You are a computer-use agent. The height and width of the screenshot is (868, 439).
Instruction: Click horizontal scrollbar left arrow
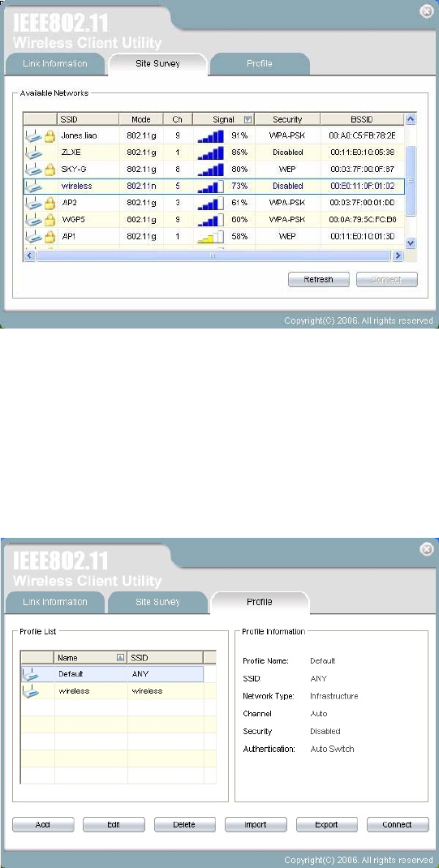[x=30, y=256]
